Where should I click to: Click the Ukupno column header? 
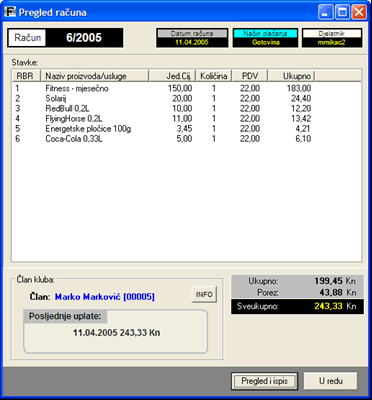292,76
